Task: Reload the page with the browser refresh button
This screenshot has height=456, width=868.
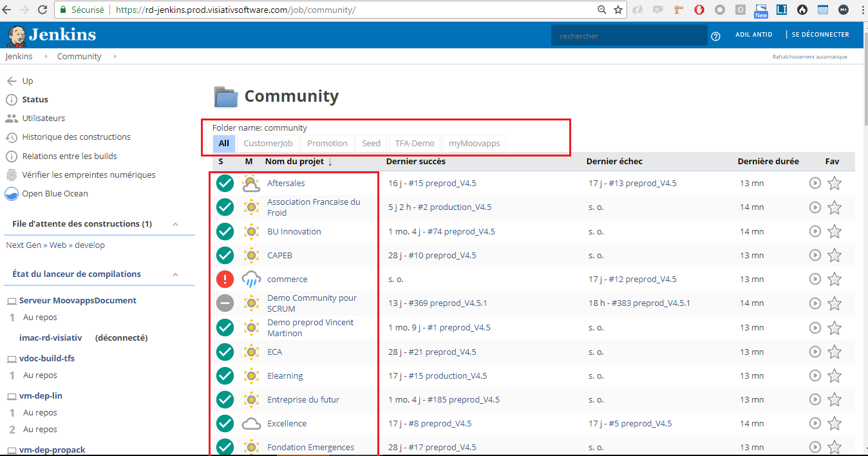Action: [42, 10]
